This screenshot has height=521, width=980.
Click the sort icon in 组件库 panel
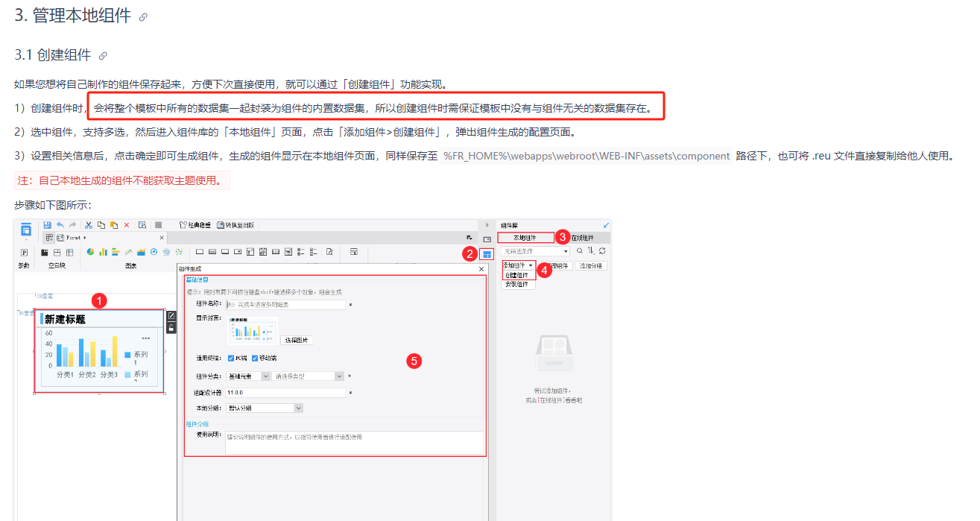click(591, 251)
